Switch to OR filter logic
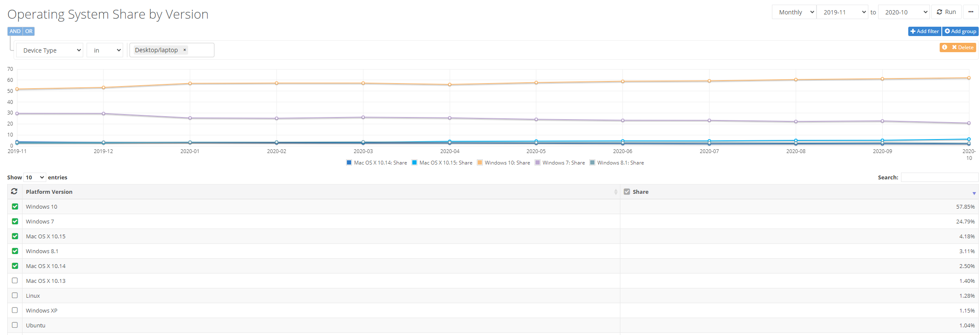980x335 pixels. point(29,31)
